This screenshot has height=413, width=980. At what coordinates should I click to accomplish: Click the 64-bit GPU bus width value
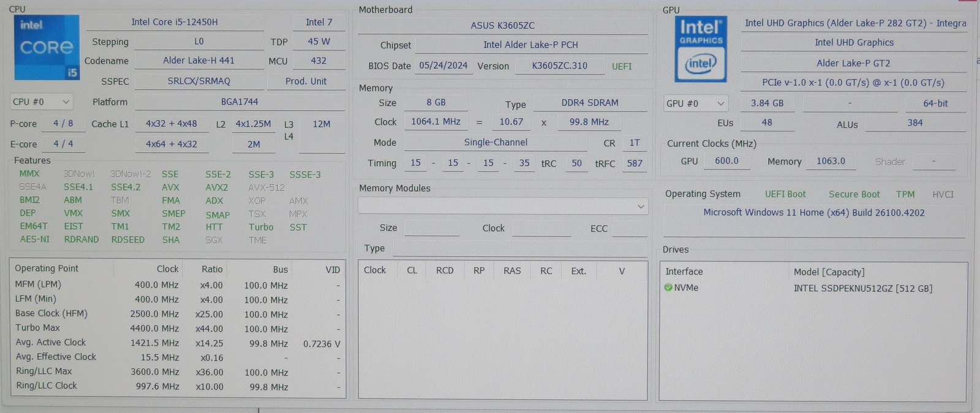coord(935,103)
